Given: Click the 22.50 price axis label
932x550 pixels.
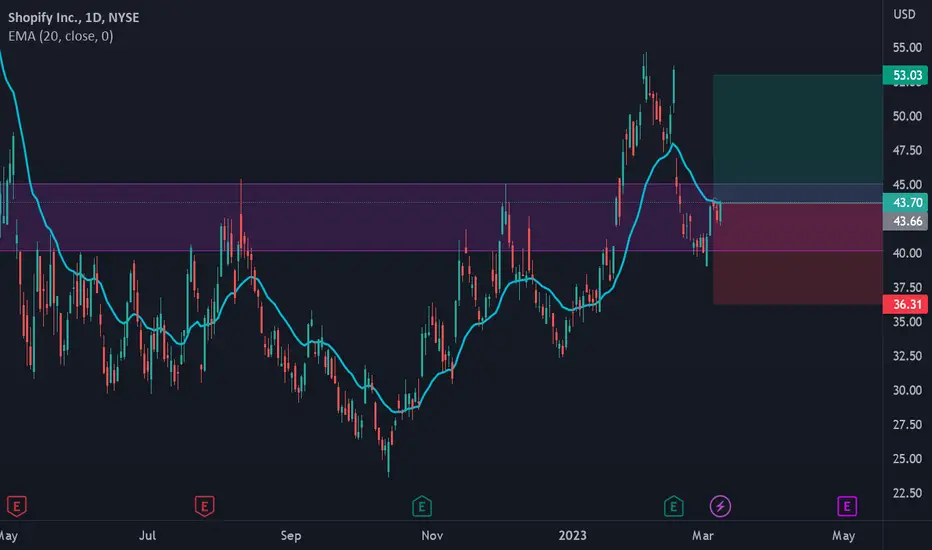Looking at the screenshot, I should point(907,494).
